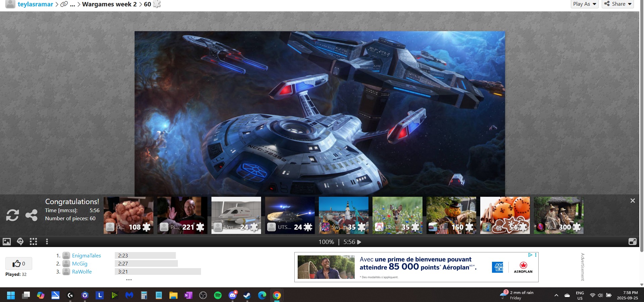Open teylasramar's profile link

35,4
